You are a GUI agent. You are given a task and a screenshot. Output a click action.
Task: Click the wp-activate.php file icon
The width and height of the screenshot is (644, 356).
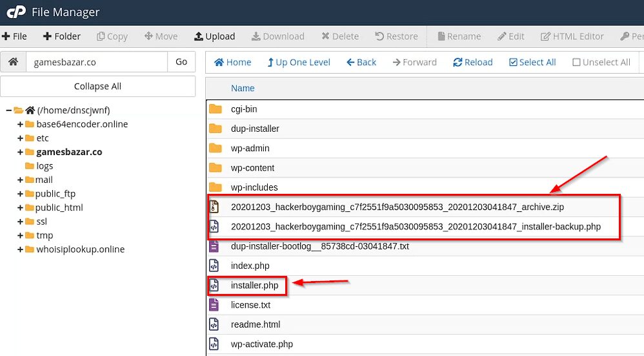[x=214, y=344]
